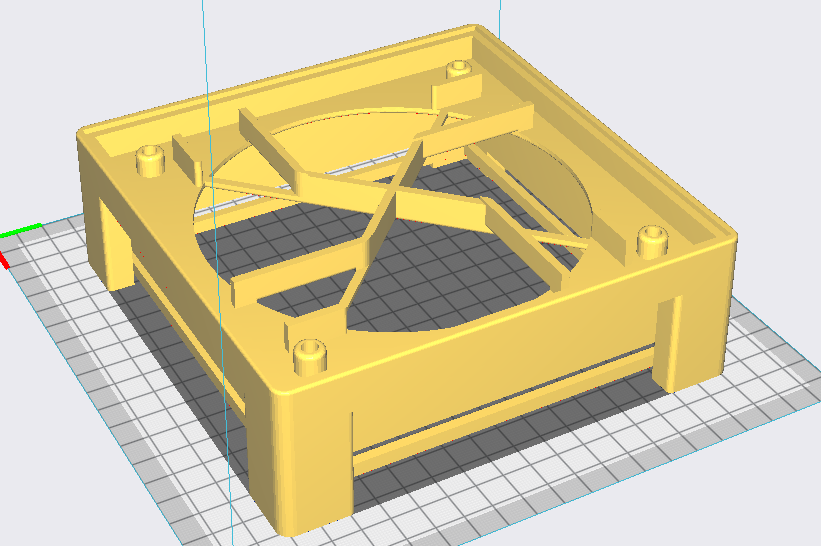Click the back corner screw post
Image resolution: width=821 pixels, height=546 pixels.
coord(459,70)
